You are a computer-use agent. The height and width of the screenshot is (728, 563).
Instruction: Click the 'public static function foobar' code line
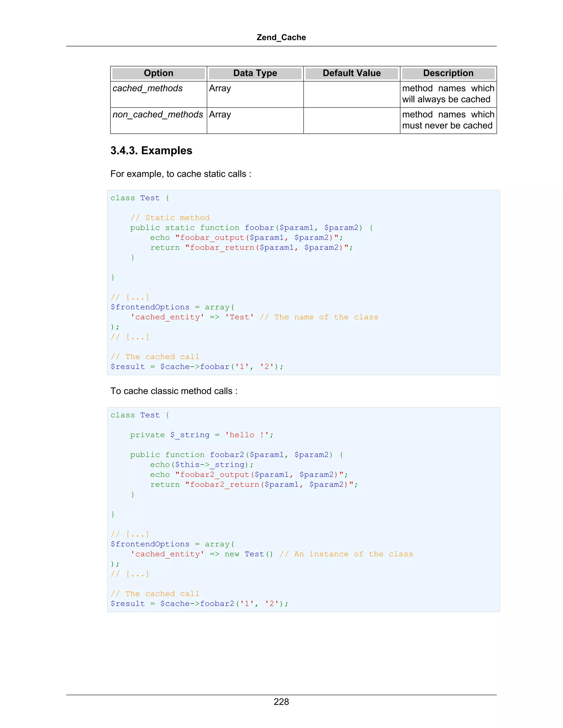(x=252, y=228)
